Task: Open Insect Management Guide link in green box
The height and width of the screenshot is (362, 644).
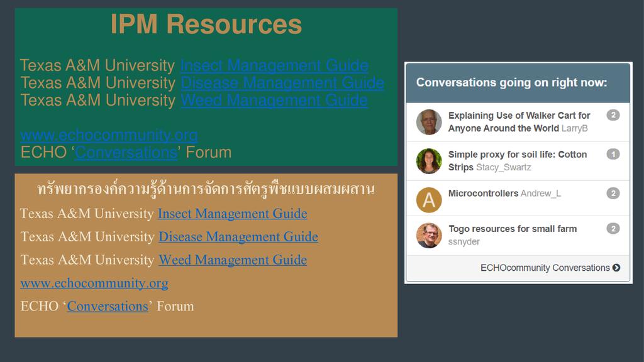Action: (274, 65)
